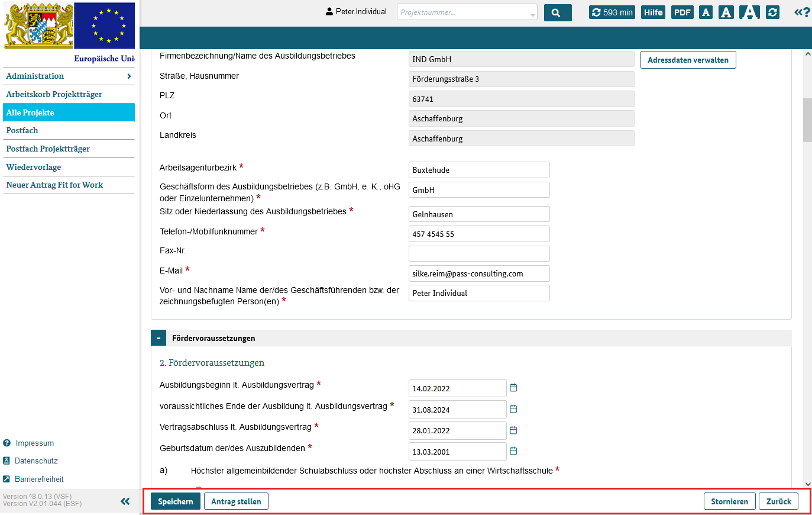Click the vertical scrollbar thumb
The width and height of the screenshot is (812, 515).
(807, 120)
